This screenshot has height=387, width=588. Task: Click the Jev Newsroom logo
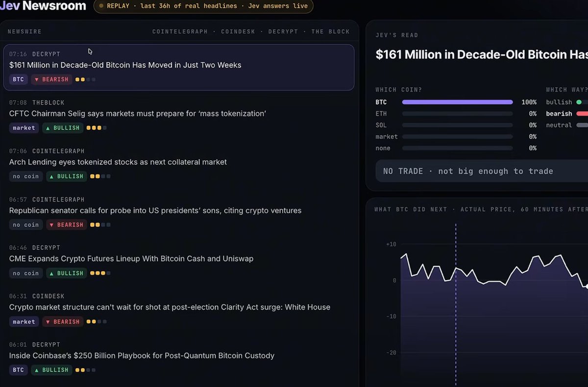pos(43,6)
